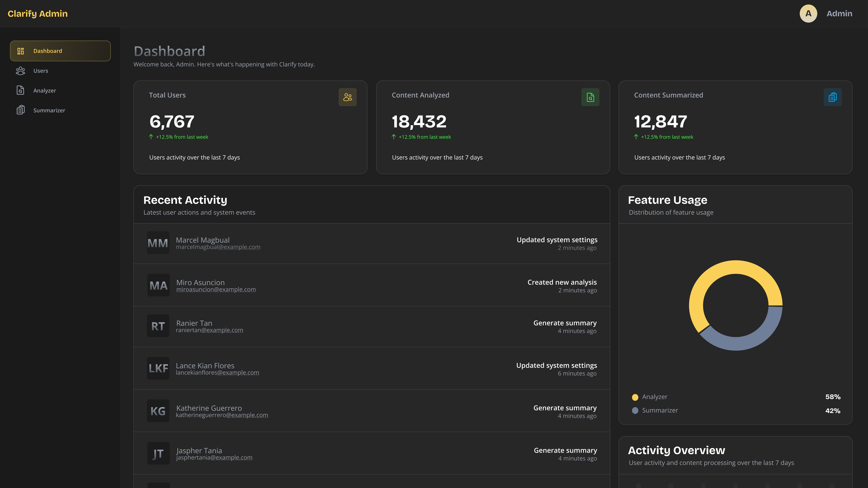Click the Summarizer legend label in Feature Usage

pyautogui.click(x=660, y=411)
